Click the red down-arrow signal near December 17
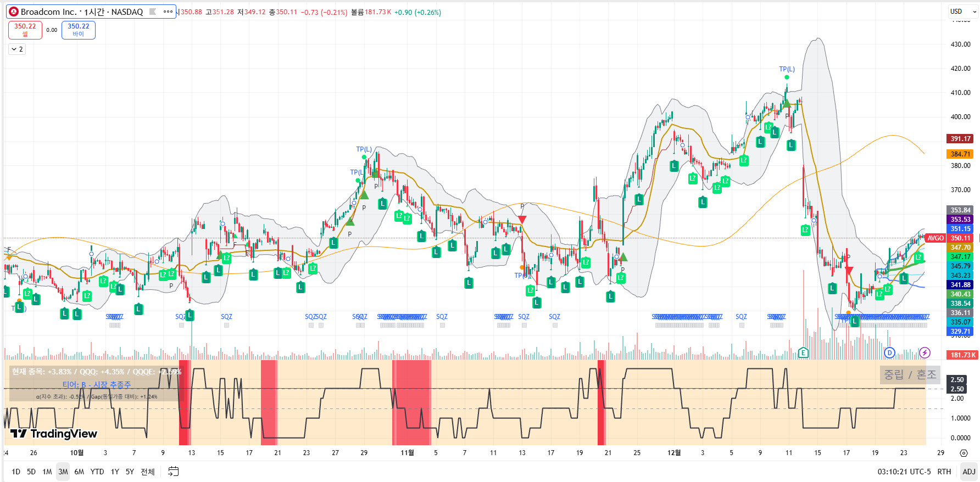Viewport: 980px width, 482px height. [x=849, y=270]
